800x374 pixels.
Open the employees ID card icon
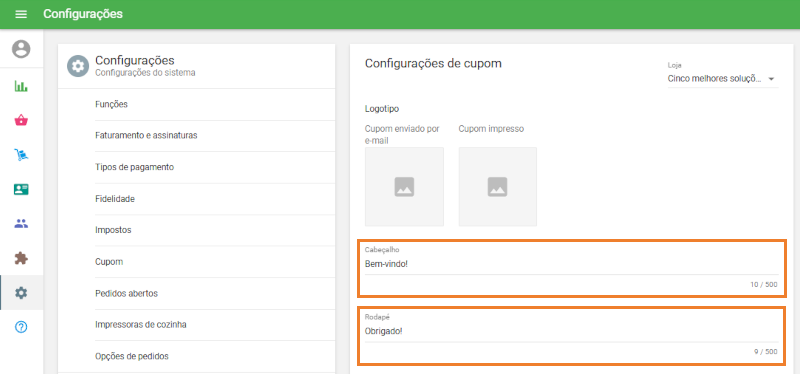tap(21, 189)
